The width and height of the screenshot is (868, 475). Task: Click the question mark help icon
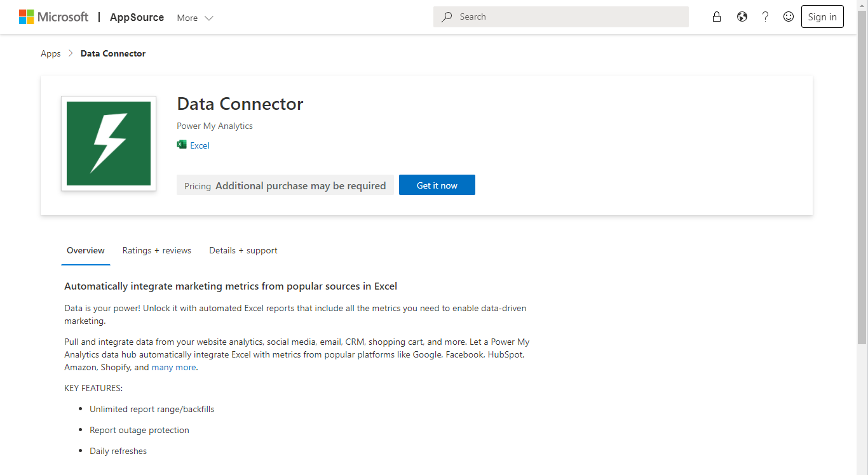pos(765,17)
